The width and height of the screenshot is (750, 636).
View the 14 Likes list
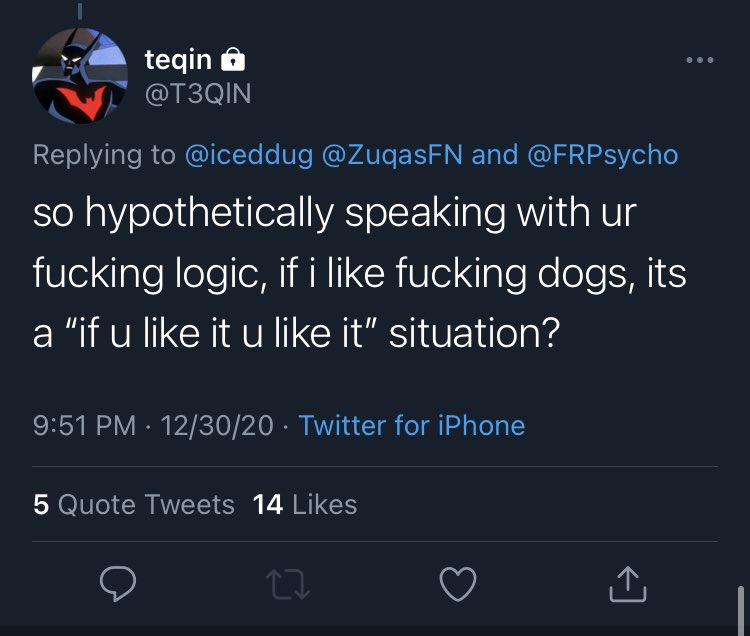tap(305, 504)
